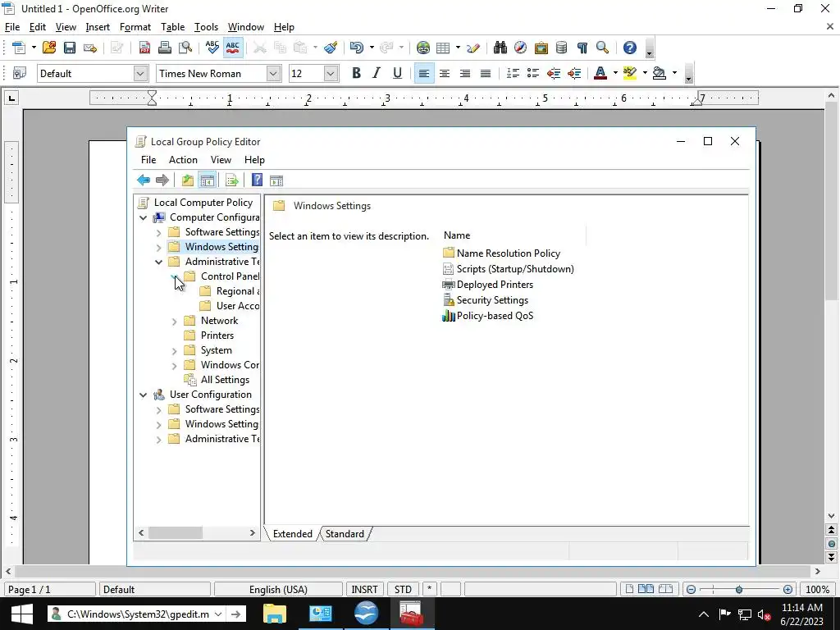The width and height of the screenshot is (840, 630).
Task: Apply font color red A
Action: click(600, 73)
